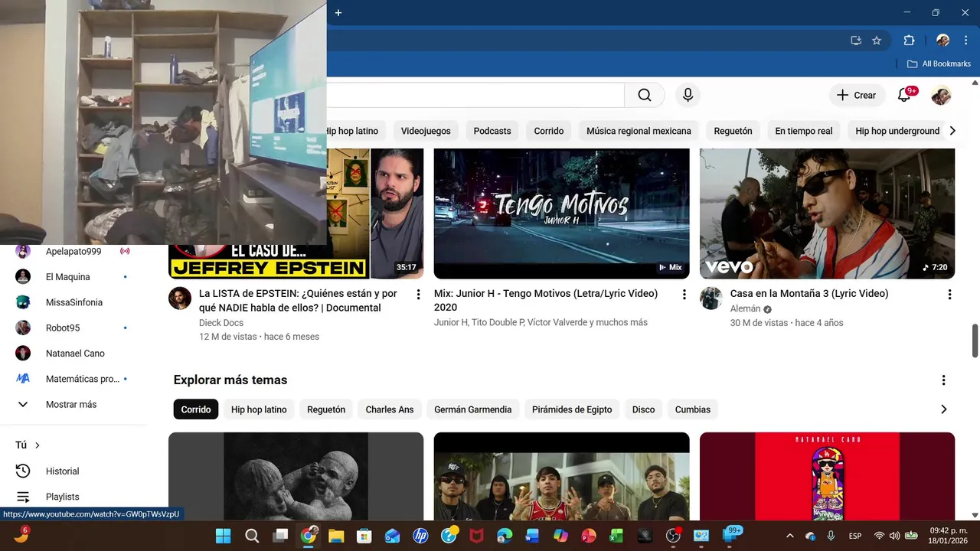Click the page vertical scrollbar thumb

click(975, 341)
